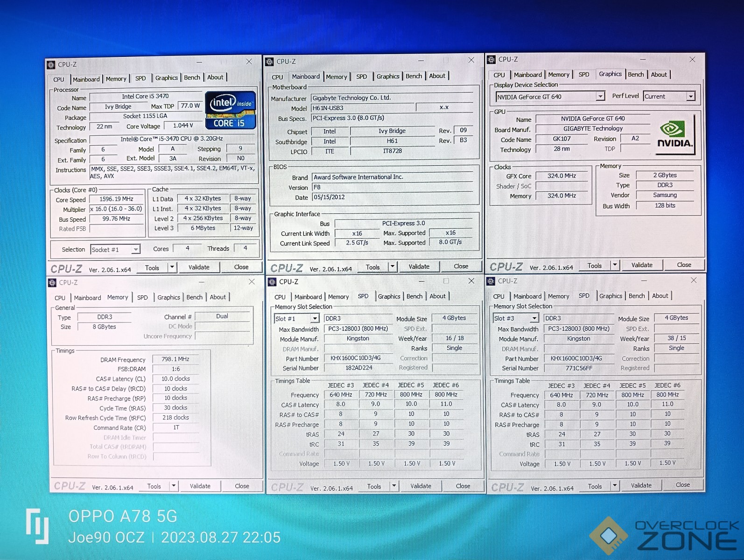The width and height of the screenshot is (744, 560).
Task: Click the Bus Speed value 99.76 MHz
Action: [116, 219]
